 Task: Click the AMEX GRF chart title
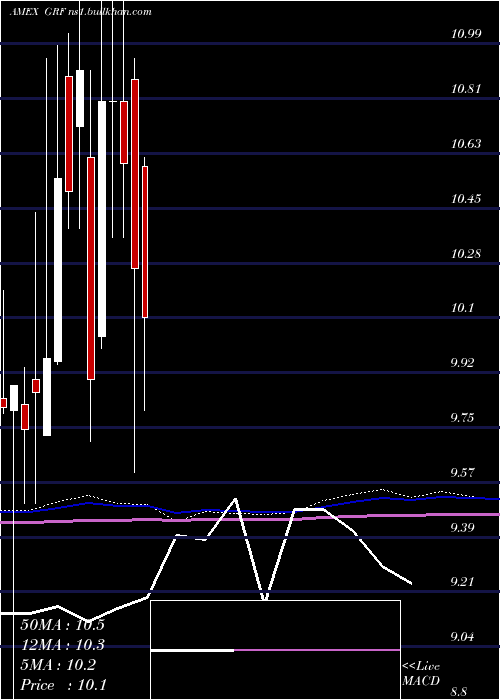tap(80, 12)
